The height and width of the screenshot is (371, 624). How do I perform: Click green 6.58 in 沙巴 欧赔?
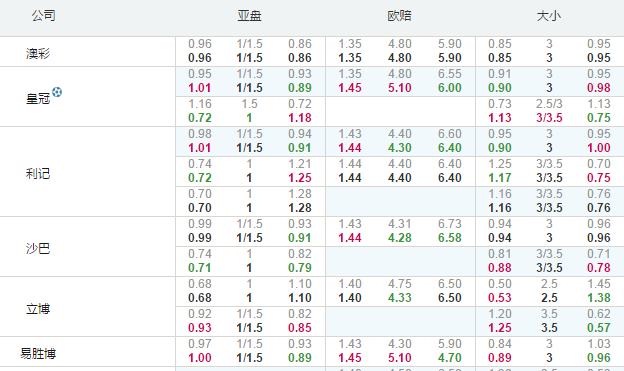coord(450,238)
